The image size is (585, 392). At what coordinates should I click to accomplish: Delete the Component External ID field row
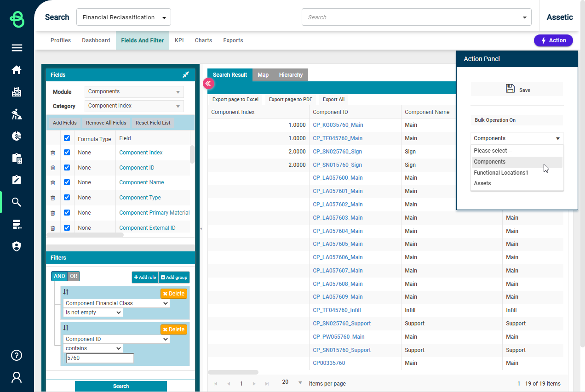tap(52, 228)
